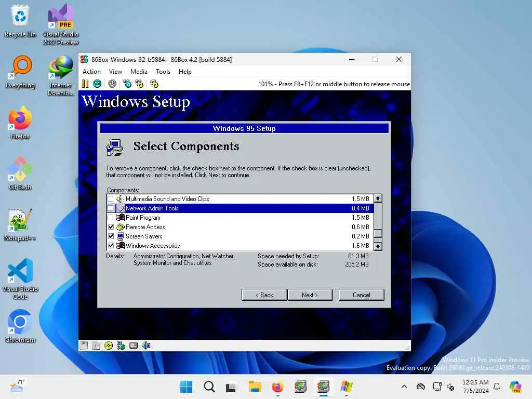Screen dimensions: 532x399
Task: Select Windows Accessories list row
Action: pyautogui.click(x=240, y=245)
